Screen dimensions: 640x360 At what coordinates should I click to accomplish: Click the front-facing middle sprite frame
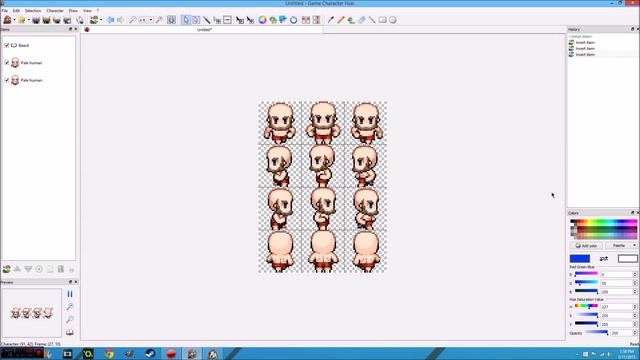pos(323,122)
